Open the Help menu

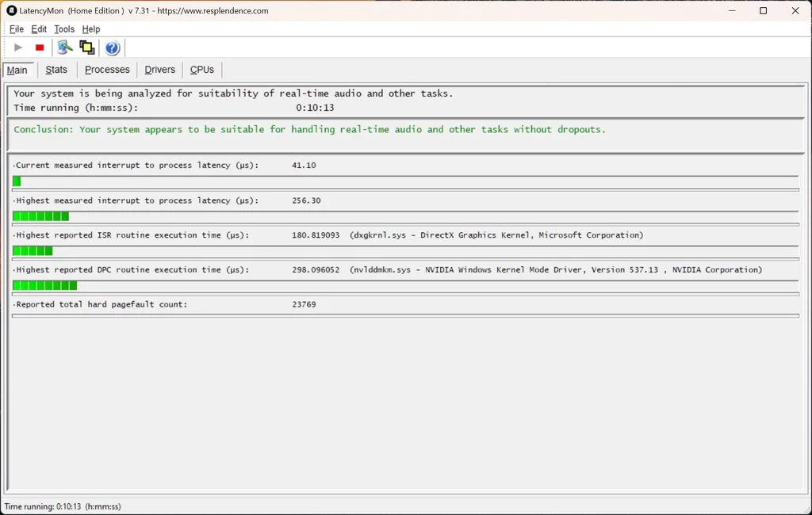[x=91, y=29]
